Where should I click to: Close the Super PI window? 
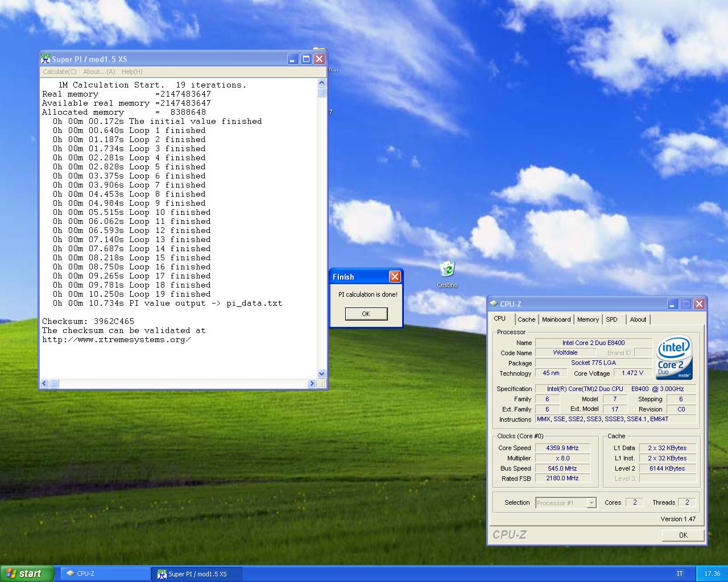[319, 59]
